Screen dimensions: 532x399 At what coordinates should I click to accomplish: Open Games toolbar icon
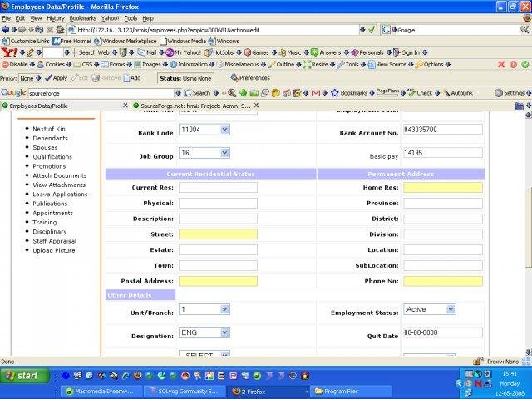coord(257,52)
